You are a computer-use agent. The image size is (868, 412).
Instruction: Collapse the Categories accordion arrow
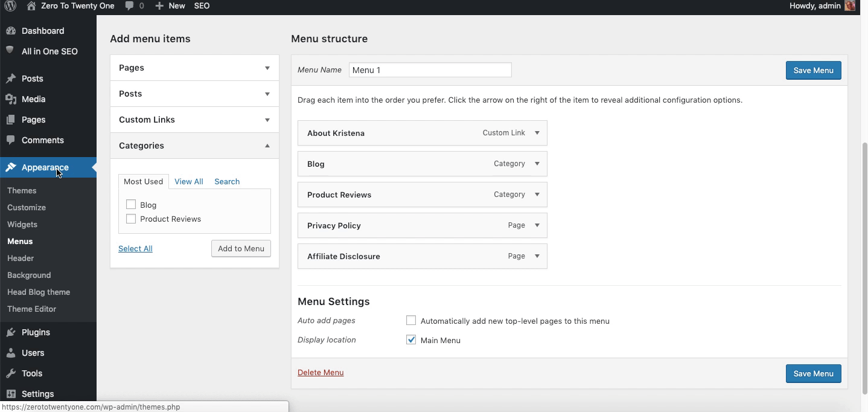(267, 146)
